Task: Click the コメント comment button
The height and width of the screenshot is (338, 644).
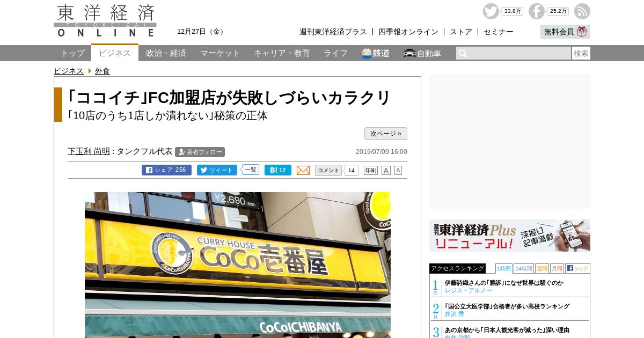Action: coord(328,170)
